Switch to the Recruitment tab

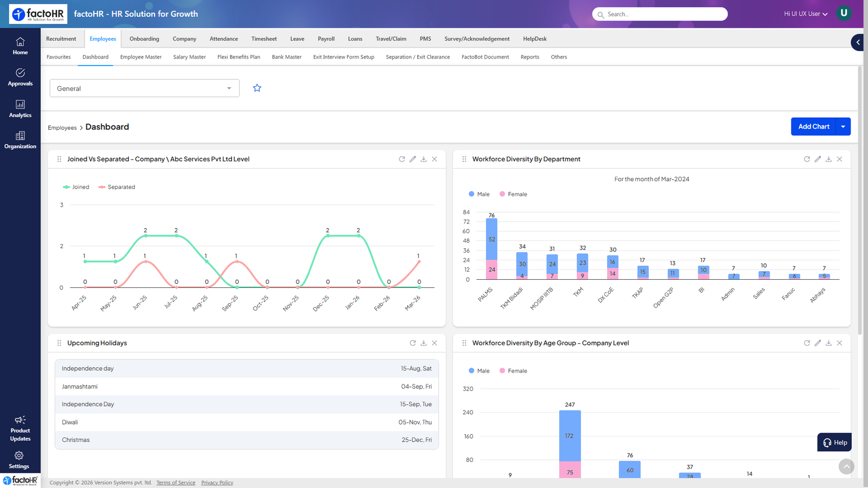click(x=61, y=39)
